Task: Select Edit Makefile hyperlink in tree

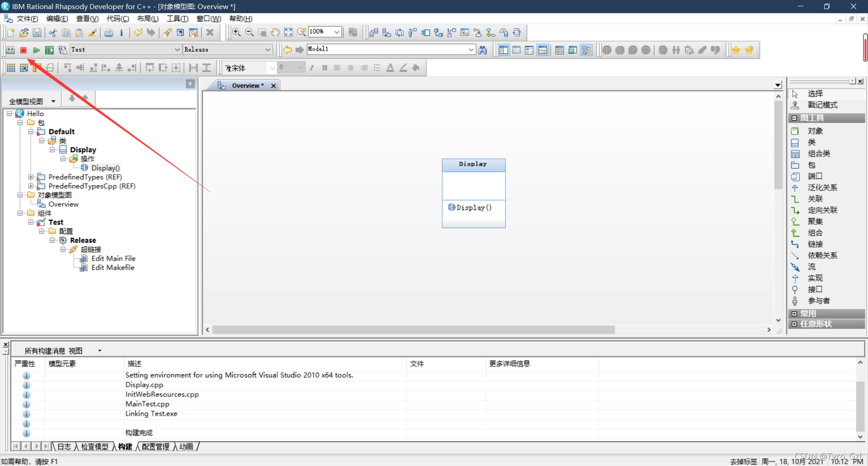Action: point(113,267)
